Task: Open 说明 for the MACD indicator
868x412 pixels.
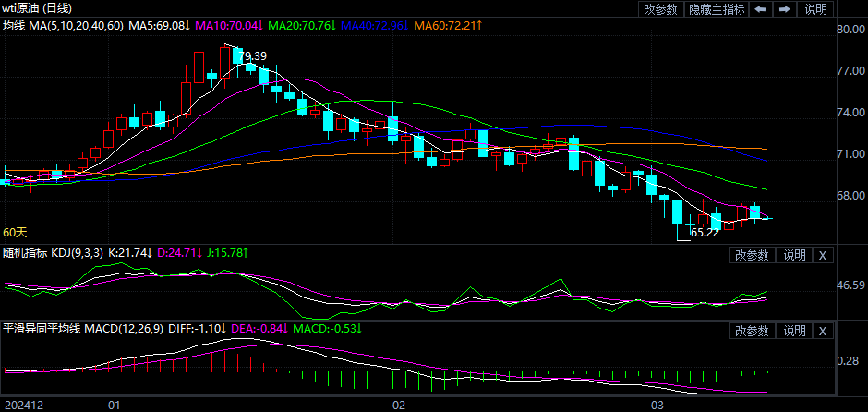Action: (794, 331)
